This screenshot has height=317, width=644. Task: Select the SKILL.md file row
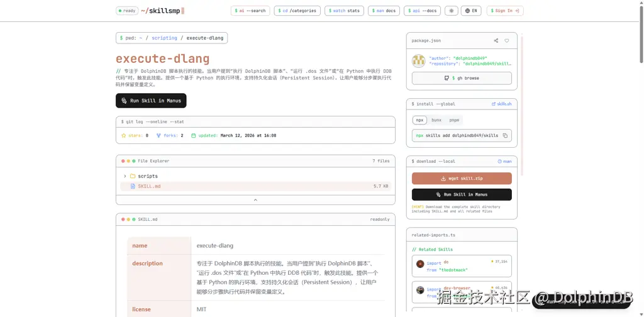point(255,186)
